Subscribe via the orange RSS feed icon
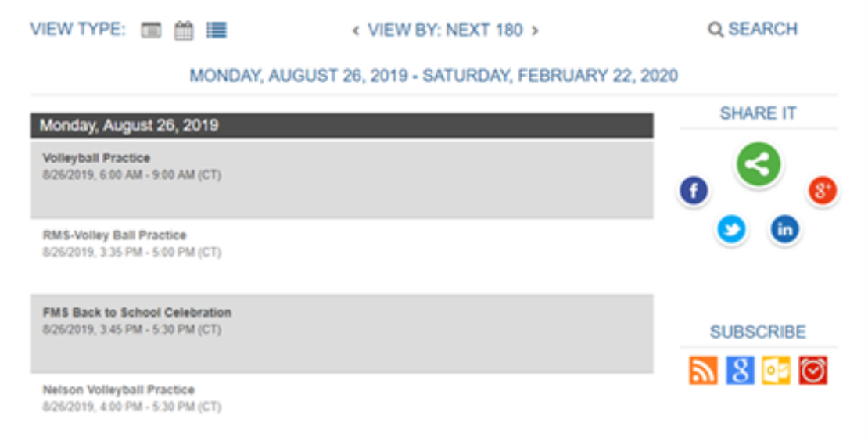Screen dimensions: 868x445 point(703,371)
